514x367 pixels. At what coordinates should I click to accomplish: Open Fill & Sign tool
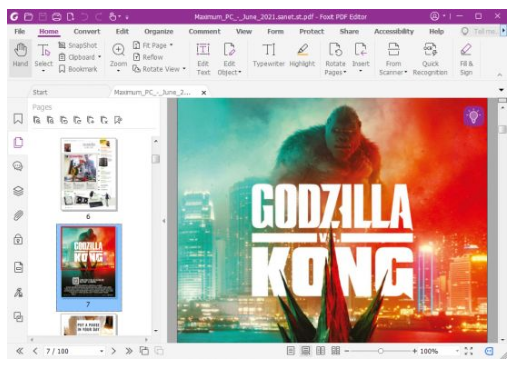[466, 59]
